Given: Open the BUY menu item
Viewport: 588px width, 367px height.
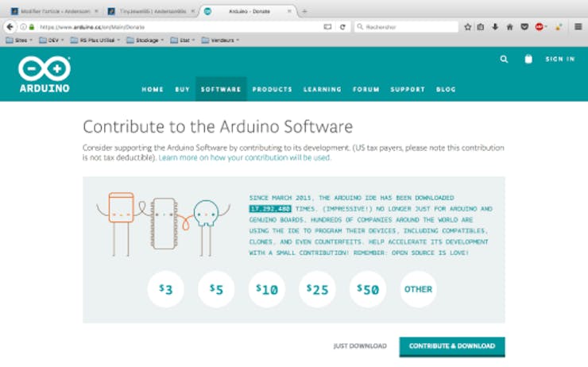Looking at the screenshot, I should [182, 89].
